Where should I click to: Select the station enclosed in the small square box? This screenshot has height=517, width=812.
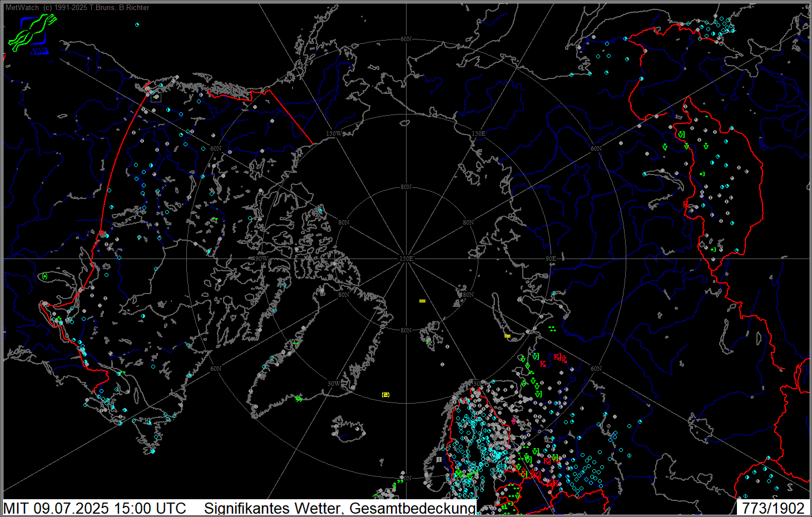pos(156,97)
